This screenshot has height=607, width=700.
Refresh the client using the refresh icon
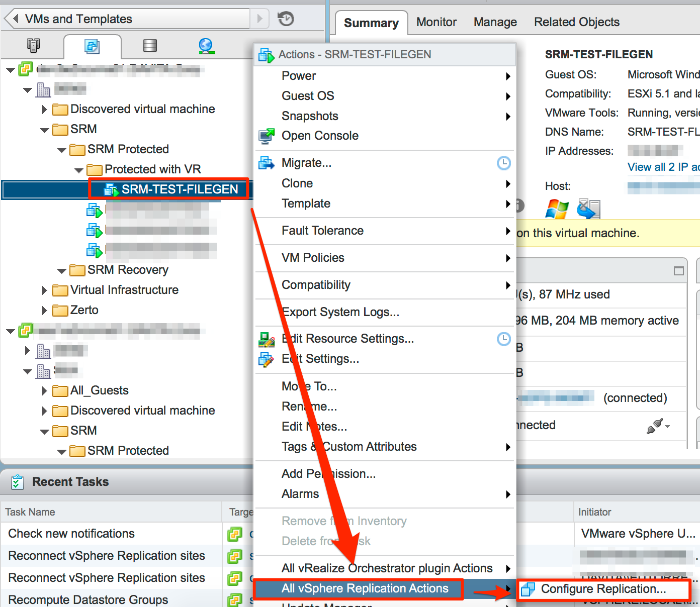click(285, 19)
